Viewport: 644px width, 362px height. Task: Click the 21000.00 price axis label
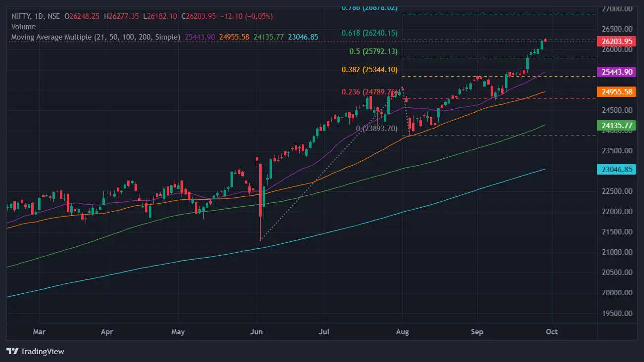tap(617, 252)
